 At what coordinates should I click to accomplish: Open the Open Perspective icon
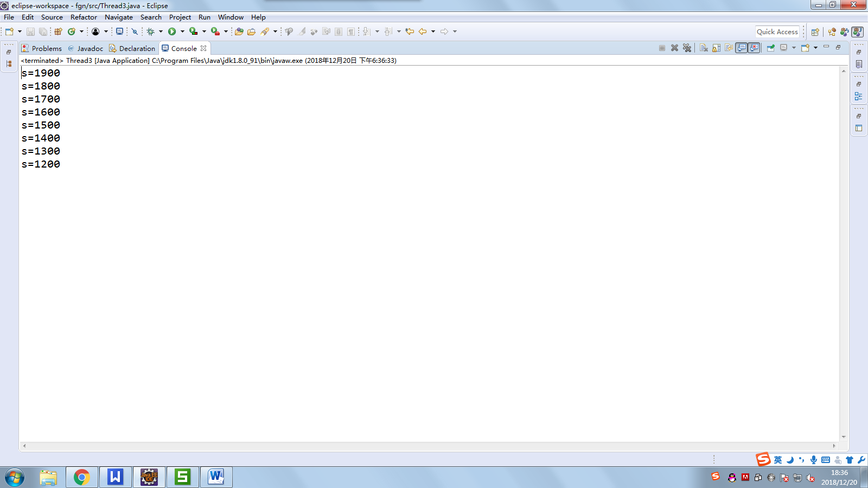(x=815, y=32)
